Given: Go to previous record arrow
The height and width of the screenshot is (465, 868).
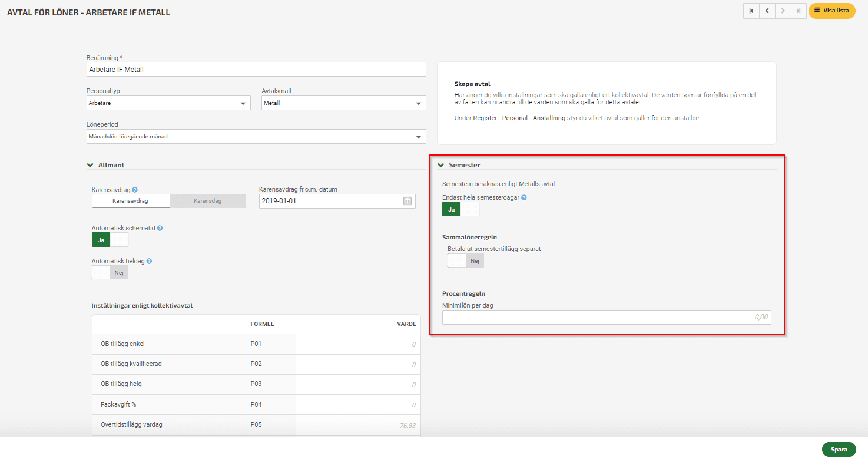Looking at the screenshot, I should (767, 11).
